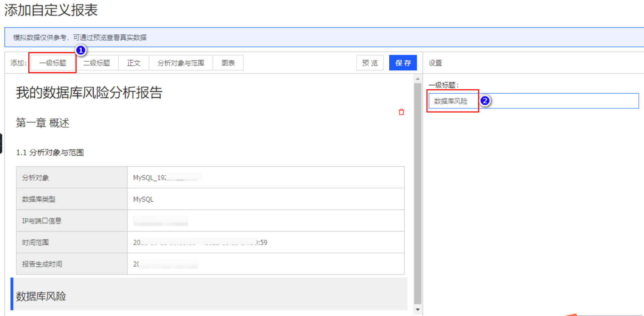
Task: Click the MySQL value cell
Action: pos(266,199)
